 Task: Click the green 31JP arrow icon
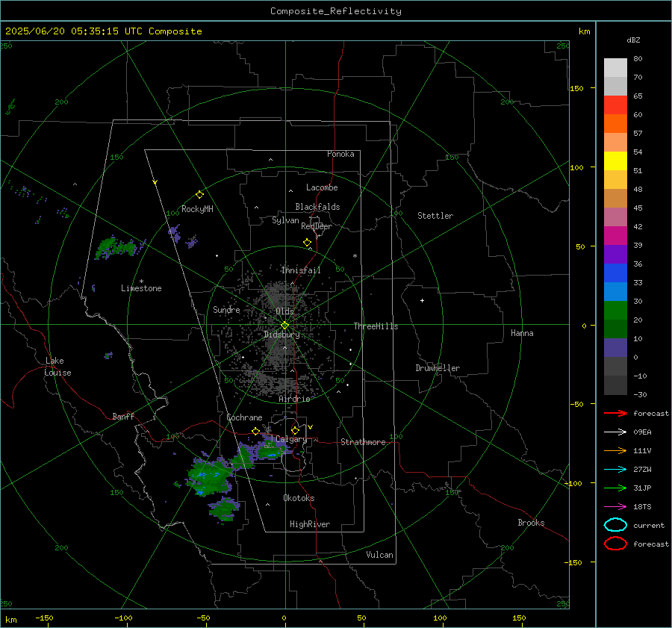point(615,488)
